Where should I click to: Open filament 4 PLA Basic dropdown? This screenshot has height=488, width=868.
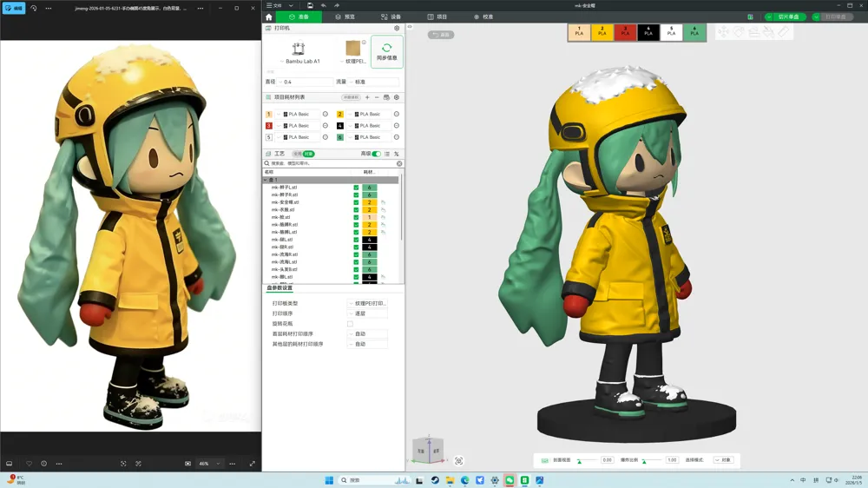tap(369, 126)
